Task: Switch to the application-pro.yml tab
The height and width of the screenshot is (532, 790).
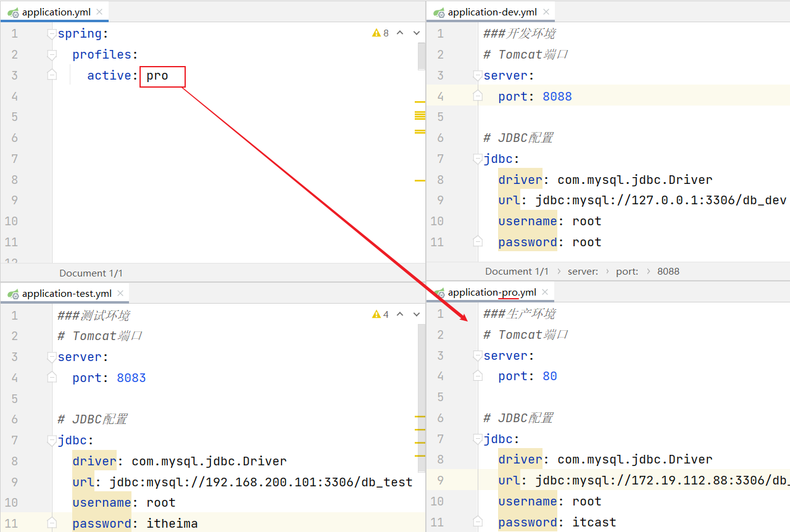Action: pos(492,293)
